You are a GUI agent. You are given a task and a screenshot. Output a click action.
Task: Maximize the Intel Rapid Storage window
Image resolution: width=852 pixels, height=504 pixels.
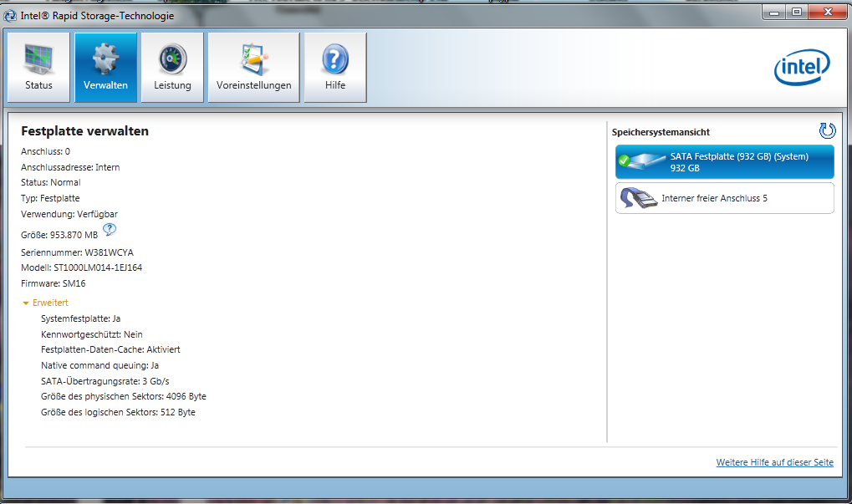(x=797, y=12)
